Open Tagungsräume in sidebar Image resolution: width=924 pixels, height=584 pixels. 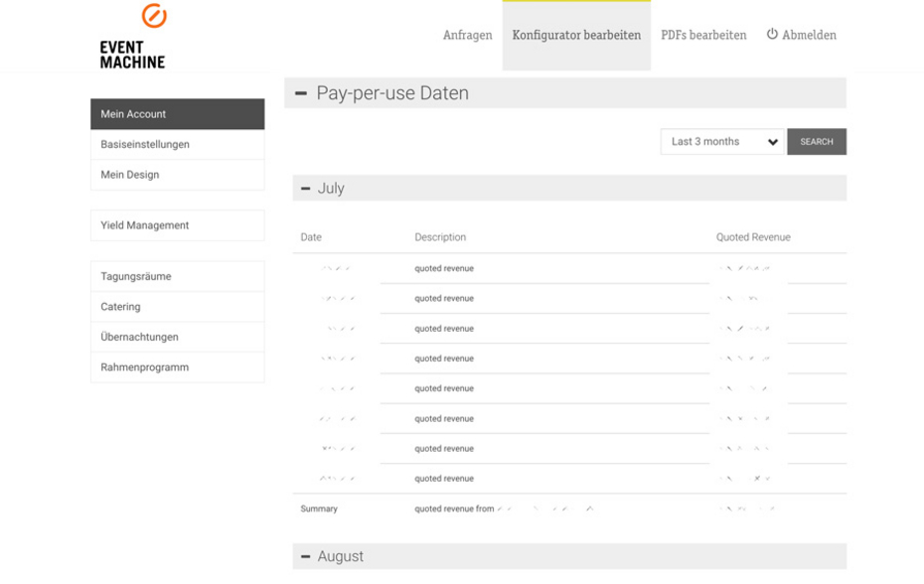point(177,277)
